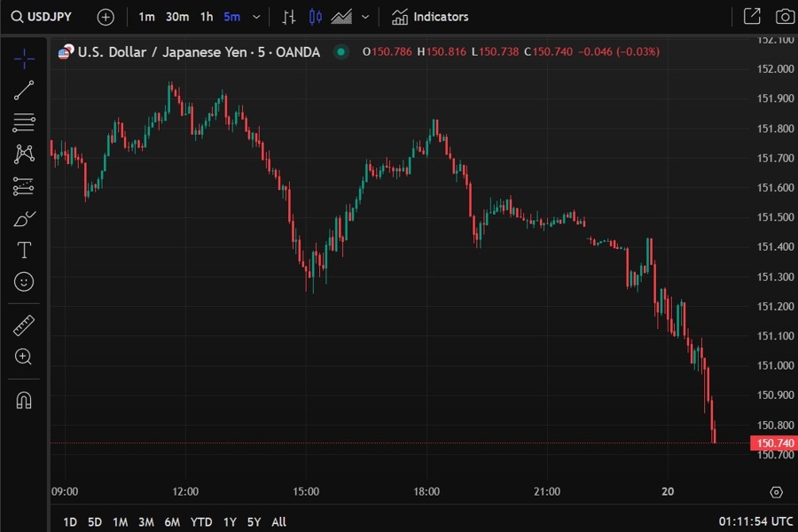
Task: Select the trend line drawing tool
Action: coord(23,90)
